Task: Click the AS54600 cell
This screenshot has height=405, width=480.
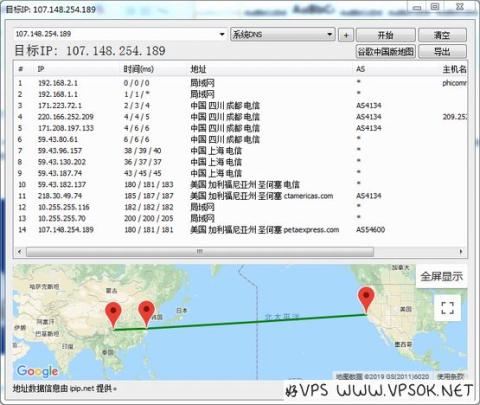Action: coord(370,230)
